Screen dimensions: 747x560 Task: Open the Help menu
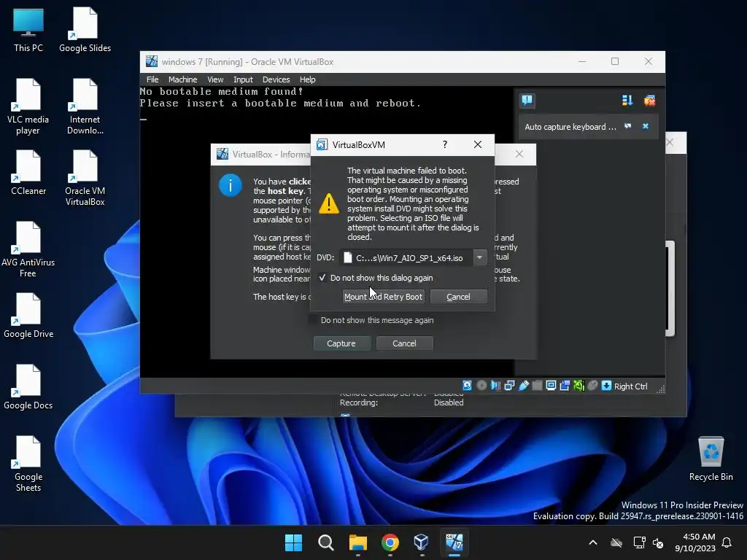click(x=307, y=79)
